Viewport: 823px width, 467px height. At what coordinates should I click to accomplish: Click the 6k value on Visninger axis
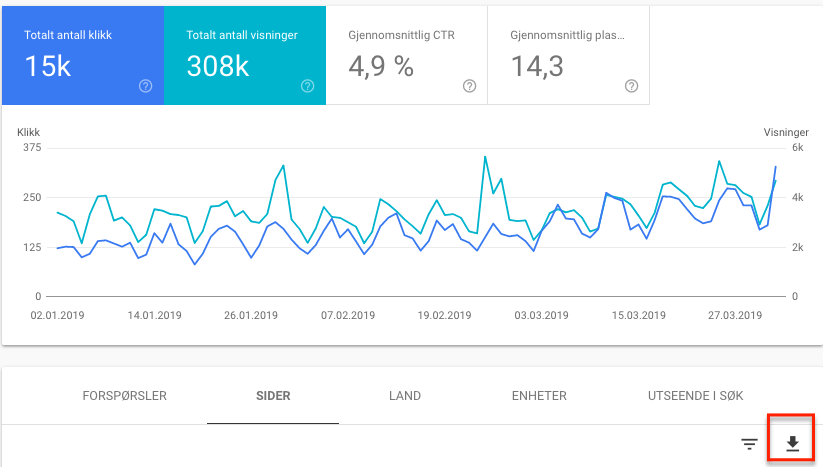(798, 147)
